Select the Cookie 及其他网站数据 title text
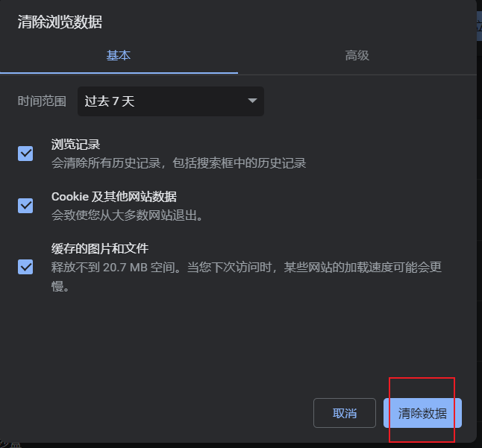This screenshot has width=482, height=448. click(x=114, y=197)
